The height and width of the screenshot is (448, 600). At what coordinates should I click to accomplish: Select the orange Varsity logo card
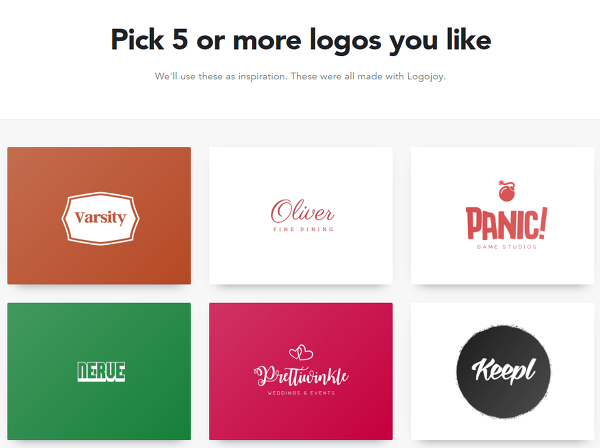click(x=99, y=215)
